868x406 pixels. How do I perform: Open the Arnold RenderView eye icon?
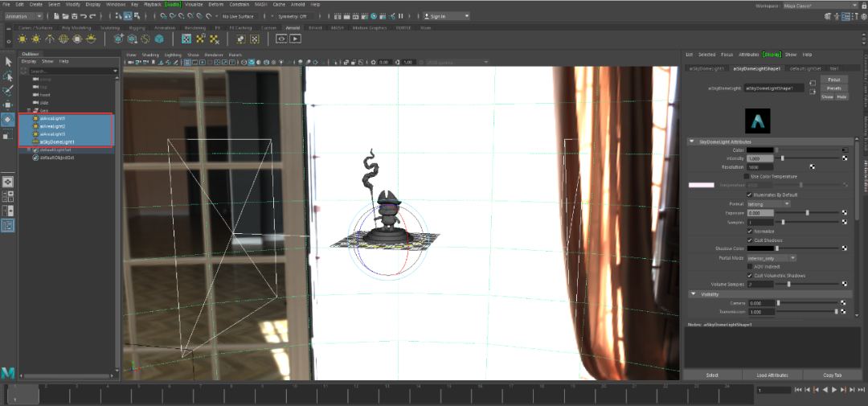282,39
